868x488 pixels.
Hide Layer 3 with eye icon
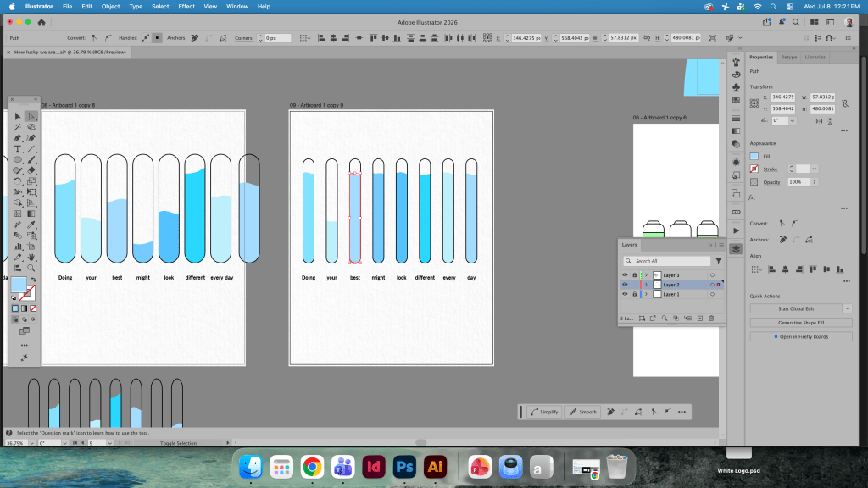click(x=625, y=275)
